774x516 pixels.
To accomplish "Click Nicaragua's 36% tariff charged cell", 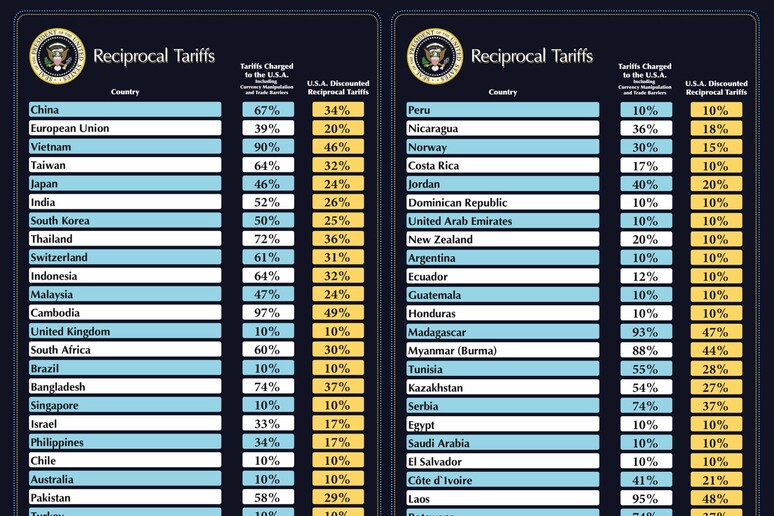I will pyautogui.click(x=646, y=129).
